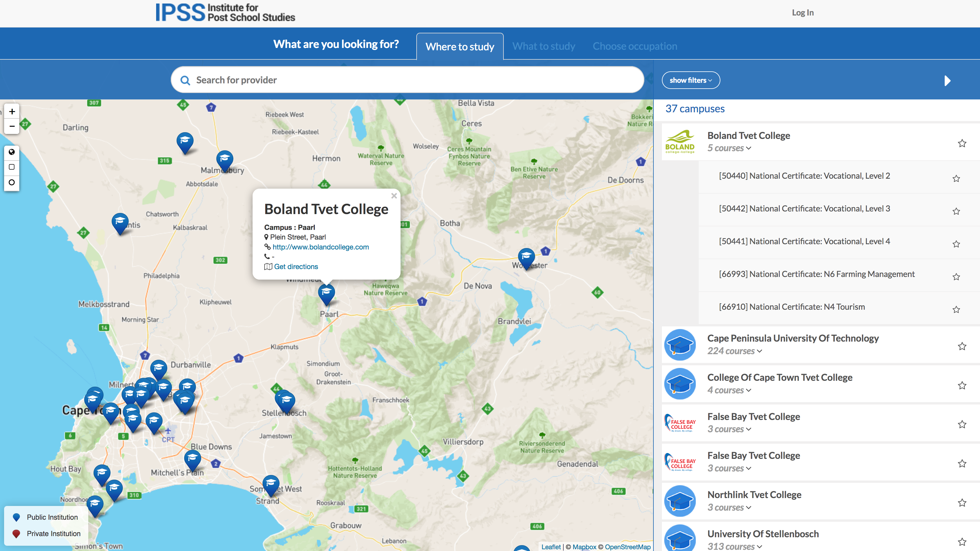The width and height of the screenshot is (980, 551).
Task: Open the bolandcollege.com website link
Action: [320, 247]
